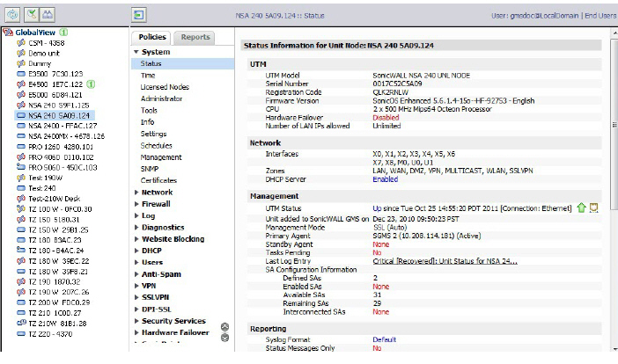The height and width of the screenshot is (364, 618).
Task: Expand the Log menu section
Action: tap(136, 215)
